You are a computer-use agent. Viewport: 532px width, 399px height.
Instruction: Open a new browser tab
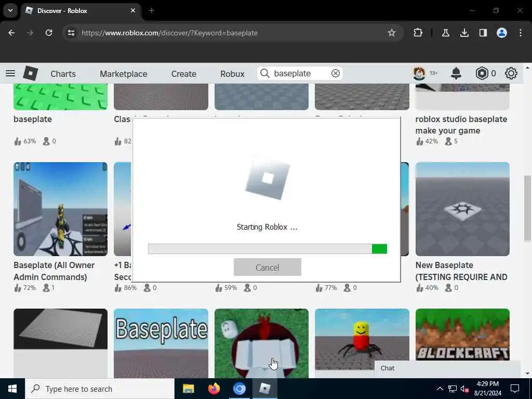pos(152,10)
